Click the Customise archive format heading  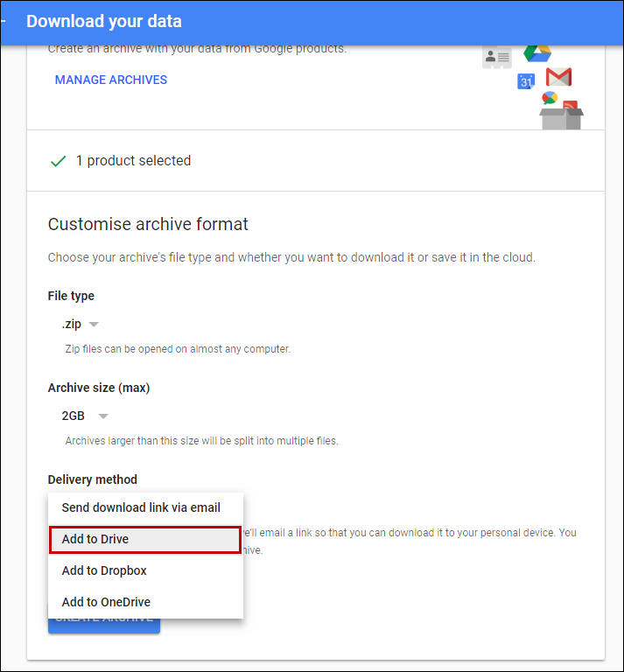coord(148,224)
